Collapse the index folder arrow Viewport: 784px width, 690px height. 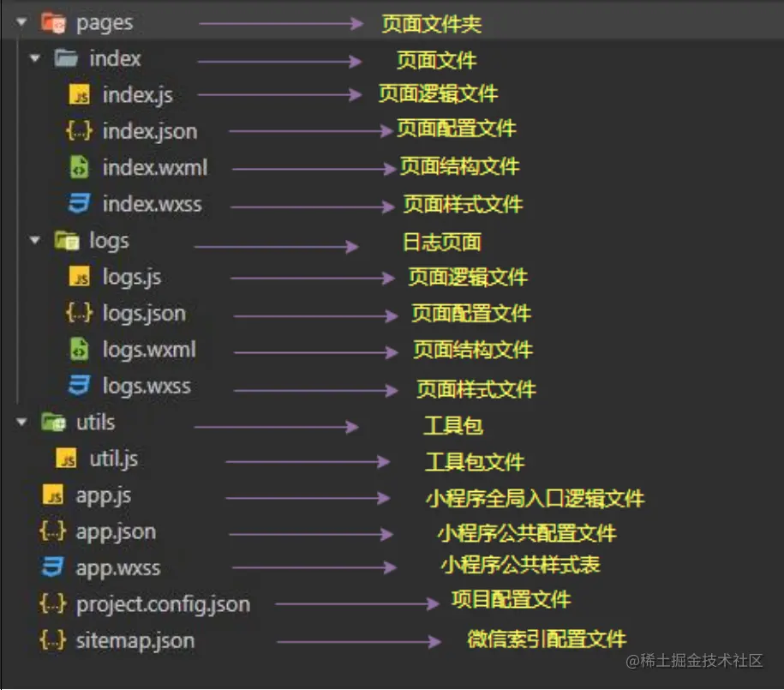point(35,58)
